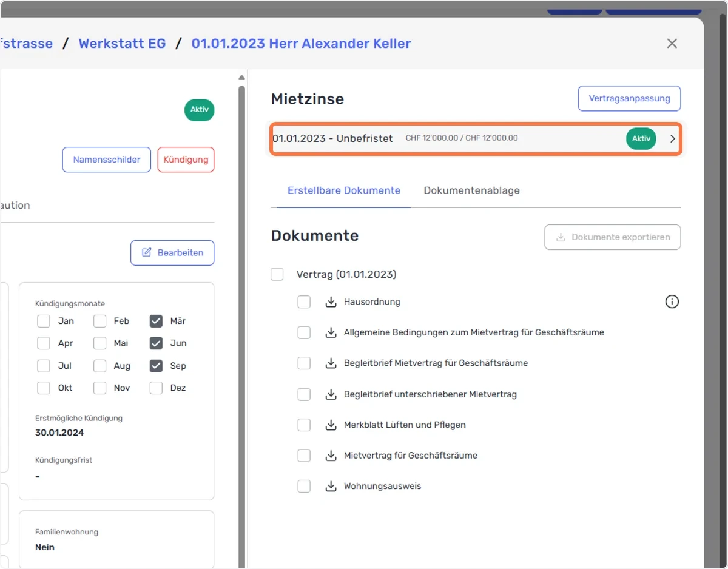
Task: Download Allgemeine Bedingungen zum Mietvertrag document
Action: click(331, 332)
